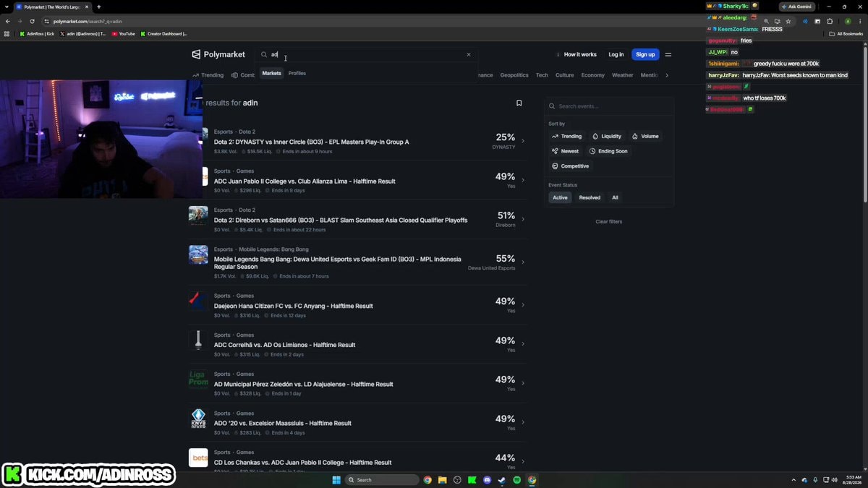868x488 pixels.
Task: Expand chevron for ADC Correlhã market
Action: click(x=523, y=344)
